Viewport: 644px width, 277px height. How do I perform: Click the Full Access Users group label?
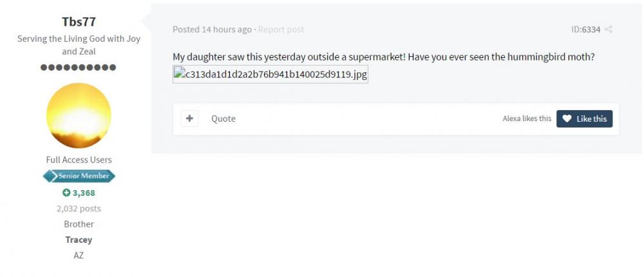click(79, 160)
